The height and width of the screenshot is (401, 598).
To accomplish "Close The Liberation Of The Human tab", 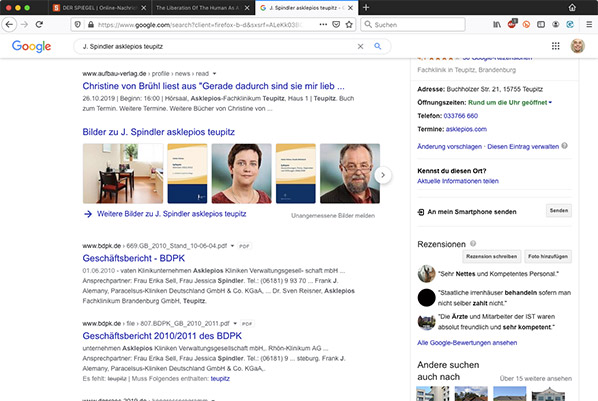I will [x=247, y=8].
